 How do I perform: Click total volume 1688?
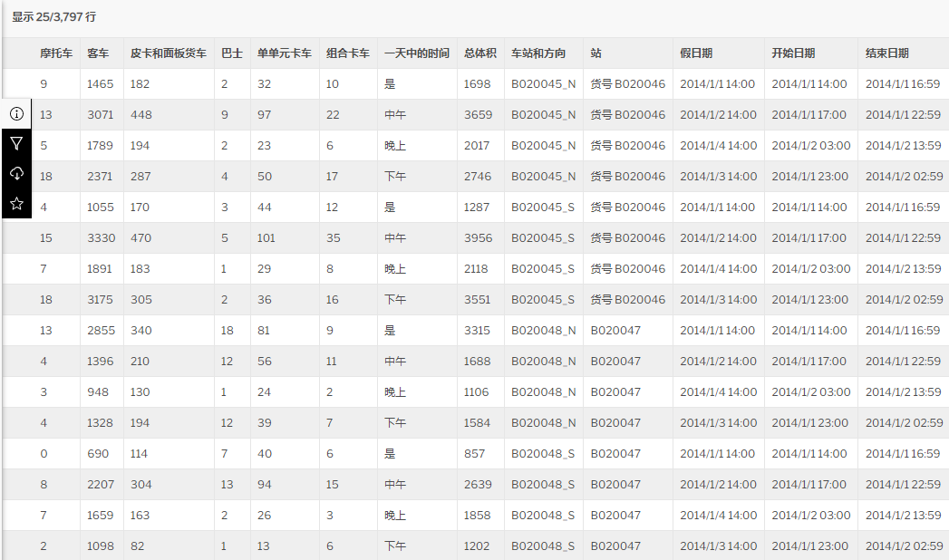(x=477, y=362)
